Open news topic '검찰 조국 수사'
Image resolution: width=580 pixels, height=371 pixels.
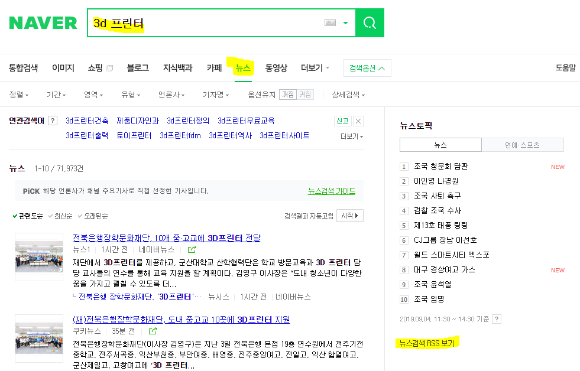pyautogui.click(x=437, y=211)
